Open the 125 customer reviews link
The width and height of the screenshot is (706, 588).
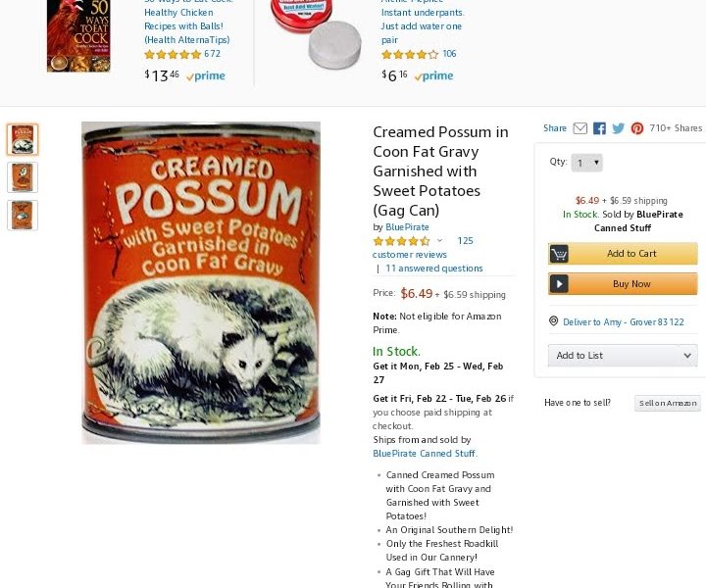423,247
